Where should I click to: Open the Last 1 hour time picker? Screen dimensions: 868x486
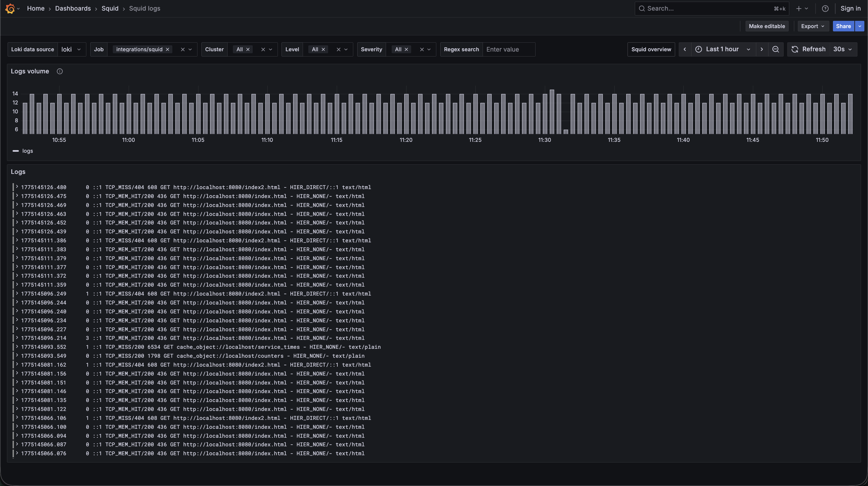tap(722, 49)
